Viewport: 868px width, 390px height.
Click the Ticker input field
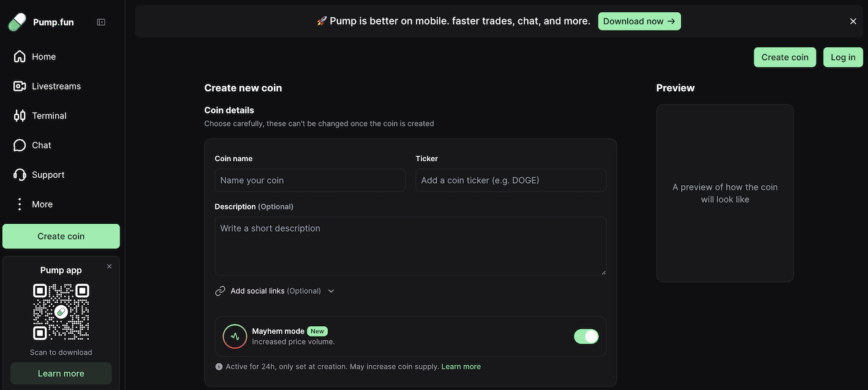(511, 180)
